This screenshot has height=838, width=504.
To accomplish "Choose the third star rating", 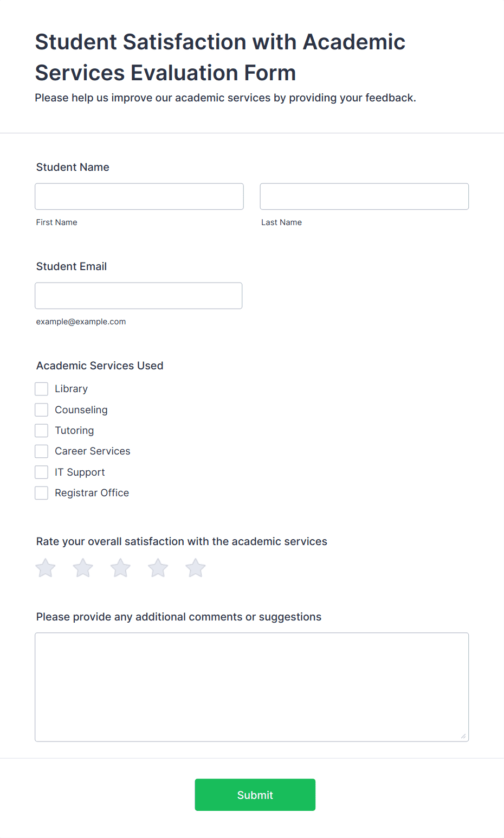I will point(120,568).
